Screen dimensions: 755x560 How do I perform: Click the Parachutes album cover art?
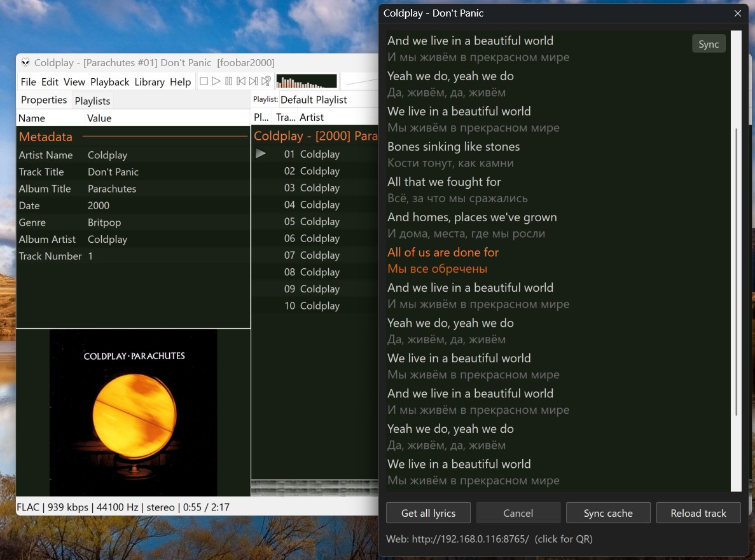134,413
